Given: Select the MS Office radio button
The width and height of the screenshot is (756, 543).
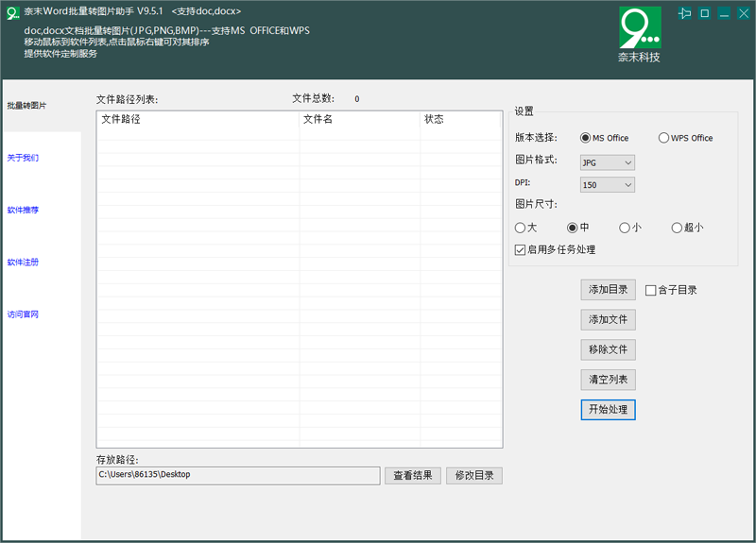Looking at the screenshot, I should pyautogui.click(x=586, y=138).
